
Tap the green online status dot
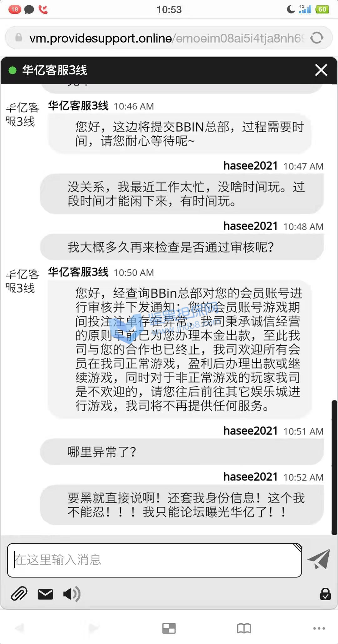point(13,70)
